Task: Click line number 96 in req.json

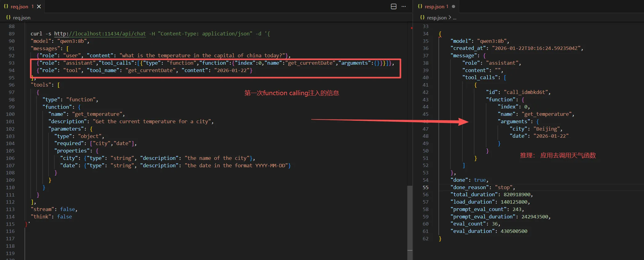Action: tap(11, 85)
